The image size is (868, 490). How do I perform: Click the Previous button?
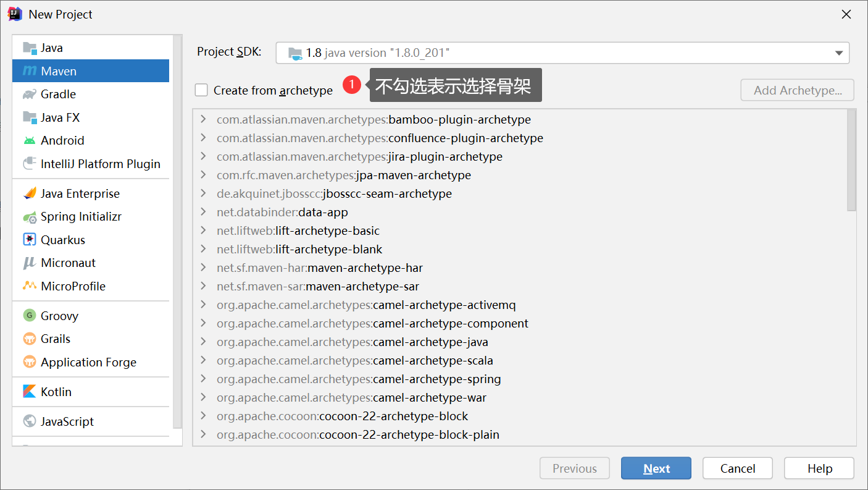[x=575, y=468]
